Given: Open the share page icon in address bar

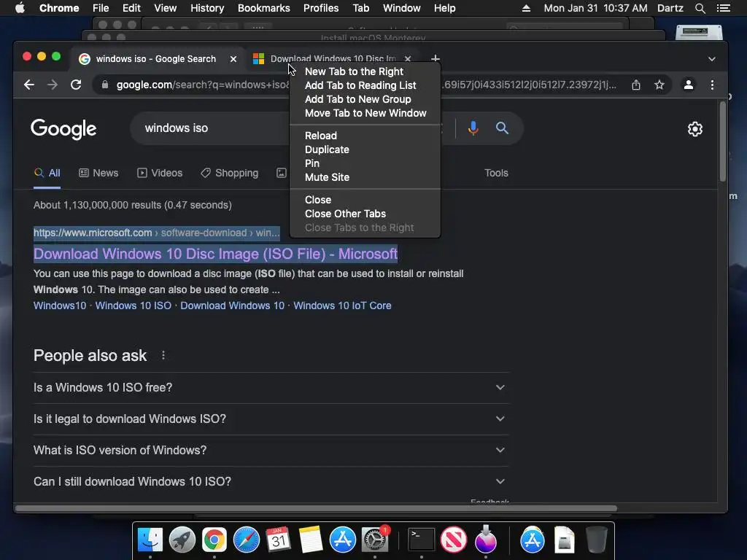Looking at the screenshot, I should 636,85.
